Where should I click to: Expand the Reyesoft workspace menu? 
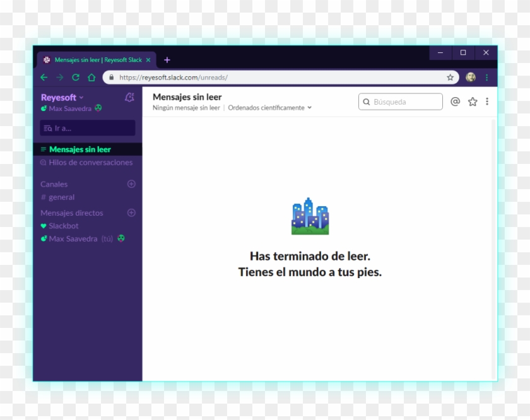pyautogui.click(x=62, y=98)
